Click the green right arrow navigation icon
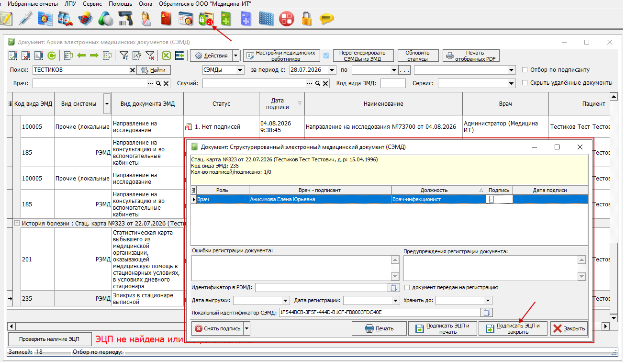 click(x=94, y=56)
